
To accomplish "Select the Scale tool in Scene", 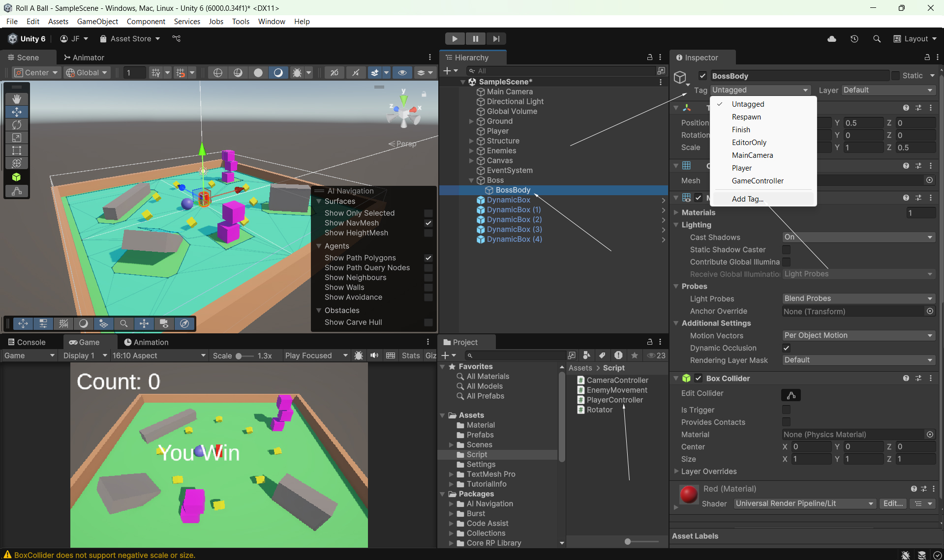I will 17,138.
